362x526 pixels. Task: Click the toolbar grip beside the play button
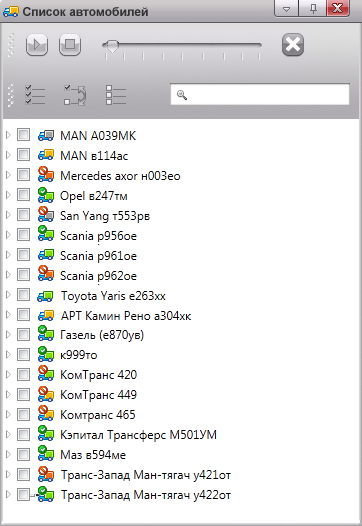(11, 45)
